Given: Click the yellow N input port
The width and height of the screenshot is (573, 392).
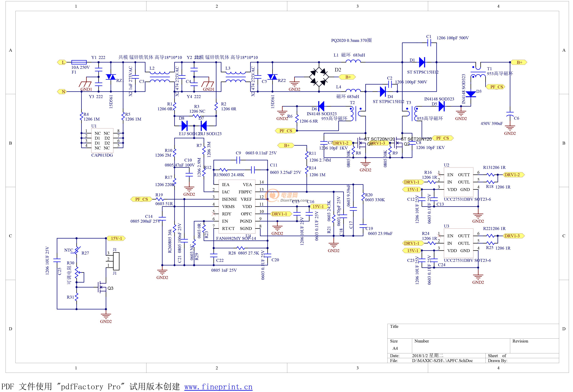Looking at the screenshot, I should coord(62,92).
